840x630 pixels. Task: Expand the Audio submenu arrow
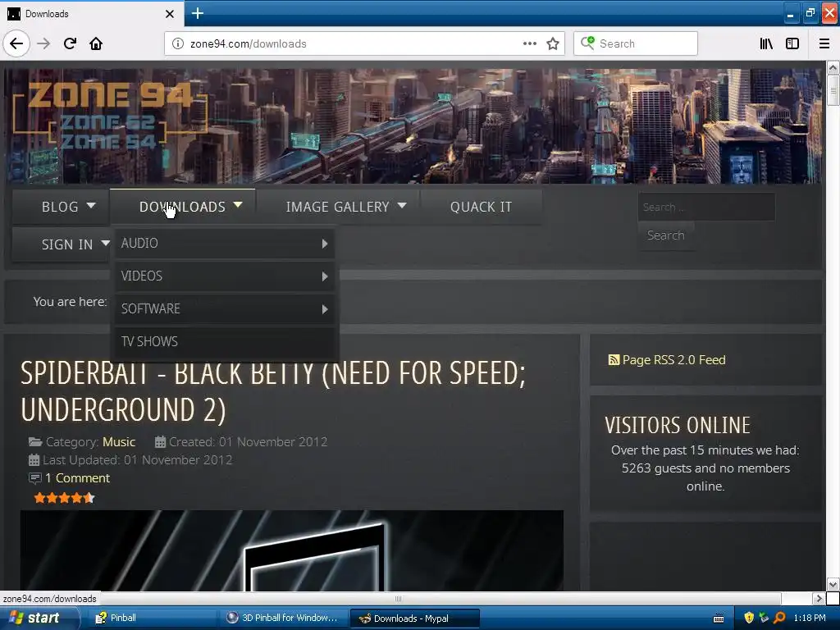325,244
